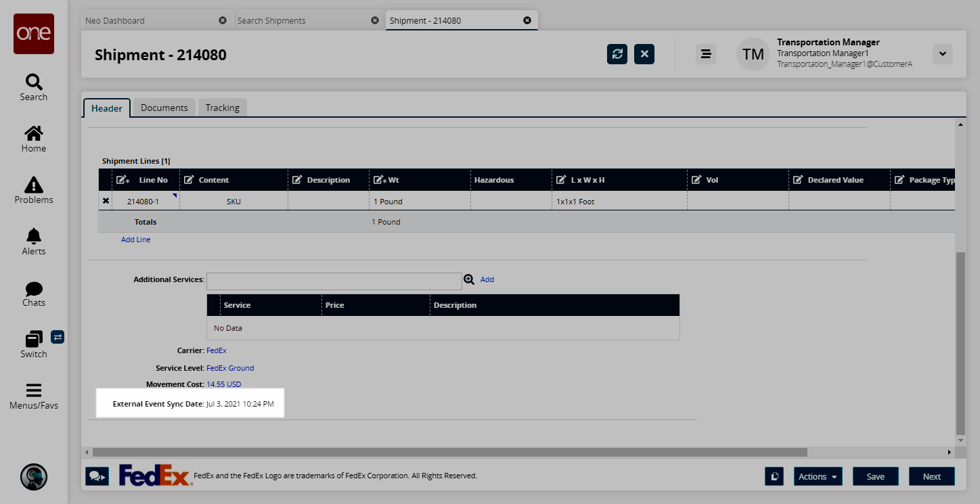Click the Add Line link

tap(135, 239)
